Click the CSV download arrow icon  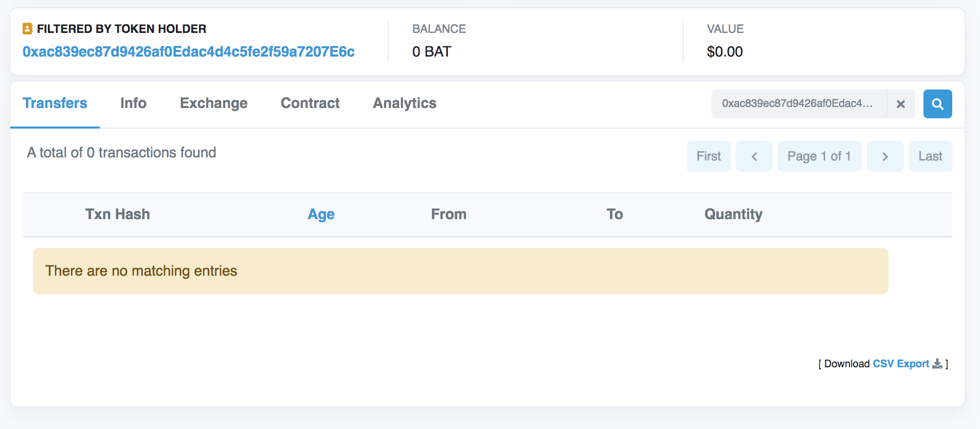[937, 364]
